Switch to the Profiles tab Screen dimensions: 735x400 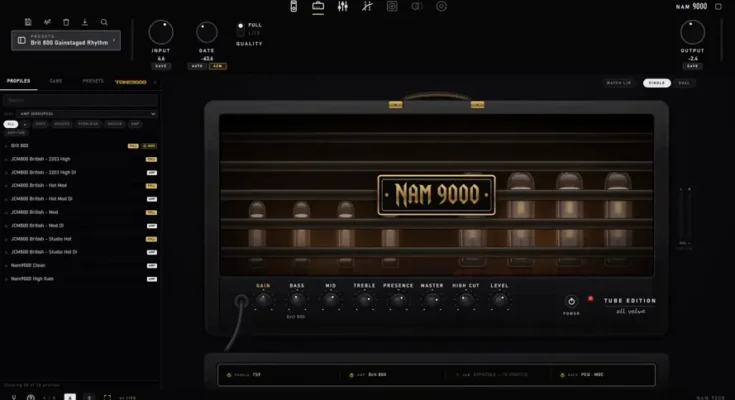coord(18,81)
